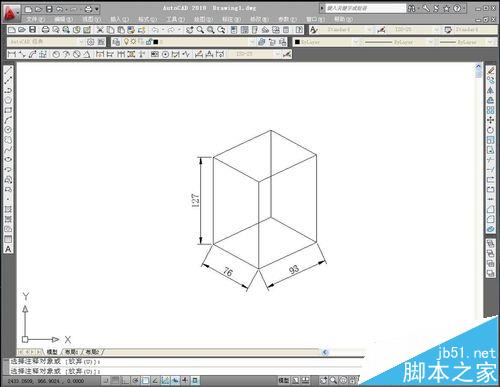
Task: Open the 标注(N) menu
Action: 231,19
